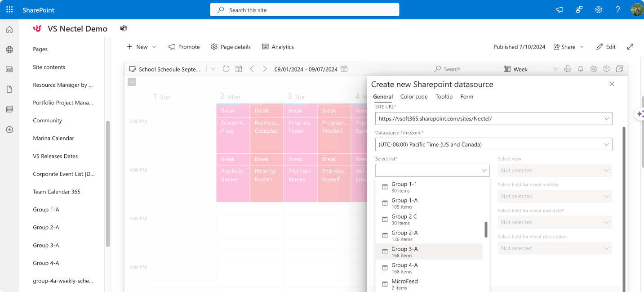Switch to the Color code tab
The width and height of the screenshot is (644, 292).
pyautogui.click(x=414, y=96)
